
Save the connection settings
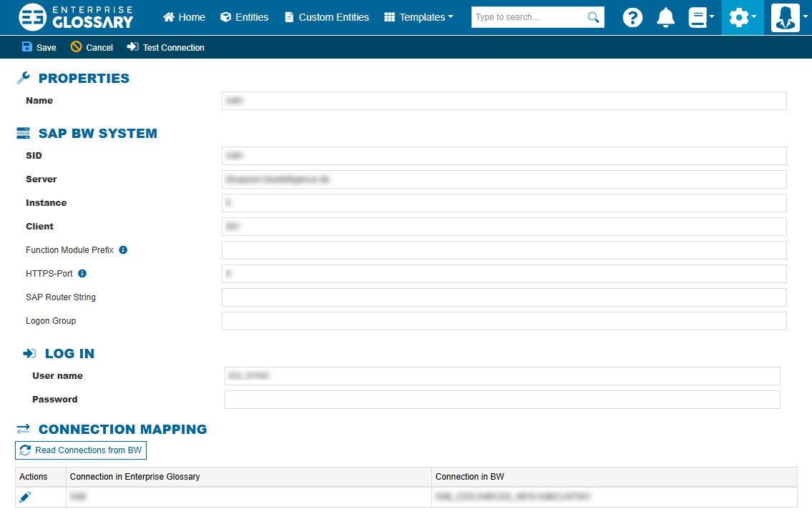39,47
